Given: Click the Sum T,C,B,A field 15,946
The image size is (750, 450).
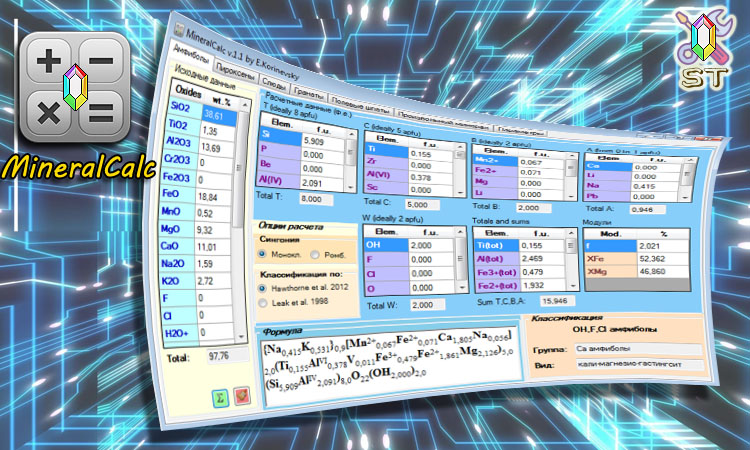Looking at the screenshot, I should point(557,301).
